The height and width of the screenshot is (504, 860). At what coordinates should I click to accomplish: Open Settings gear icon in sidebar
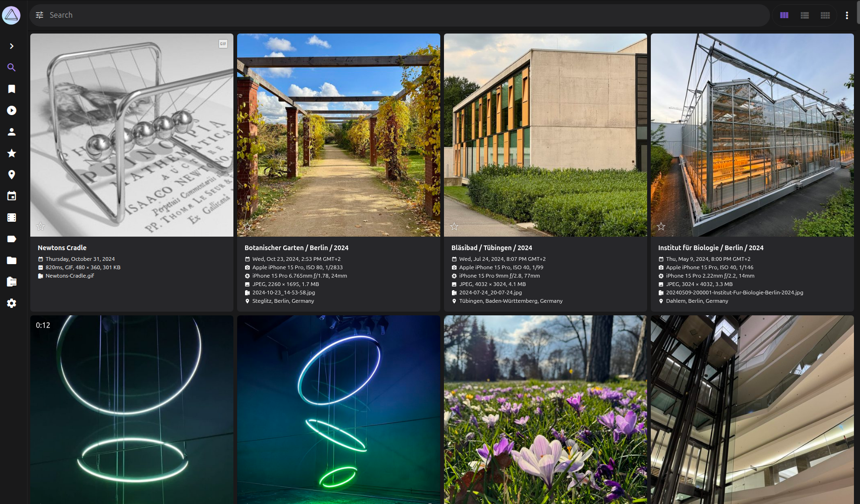12,303
